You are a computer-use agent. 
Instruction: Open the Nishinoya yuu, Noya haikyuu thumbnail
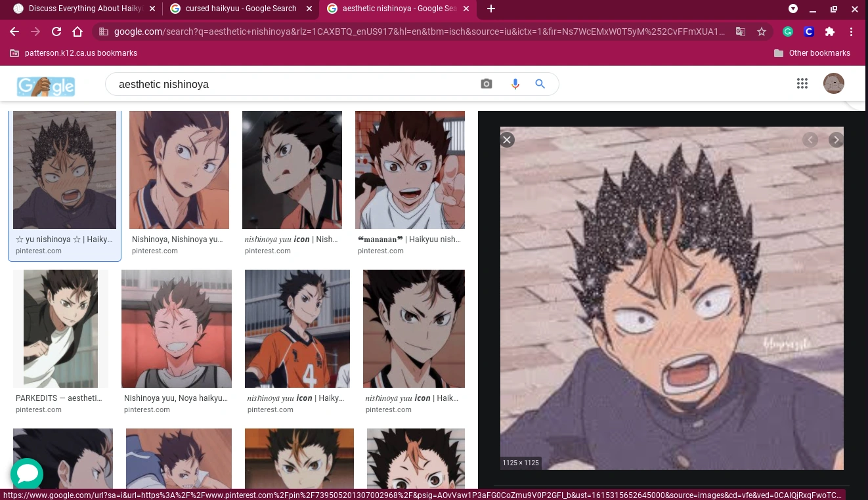(177, 329)
